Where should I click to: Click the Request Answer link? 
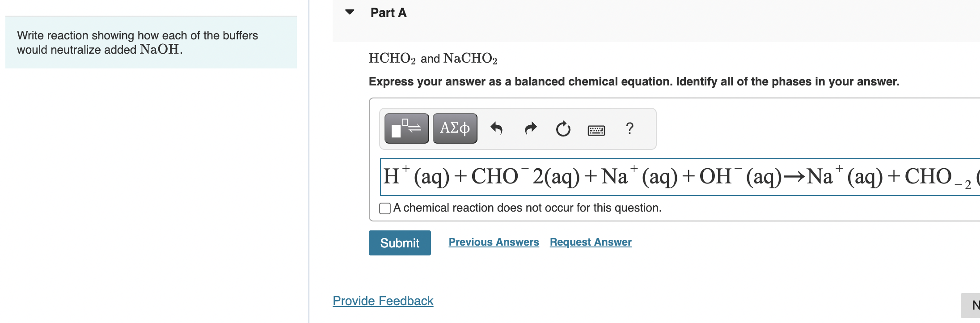[590, 242]
